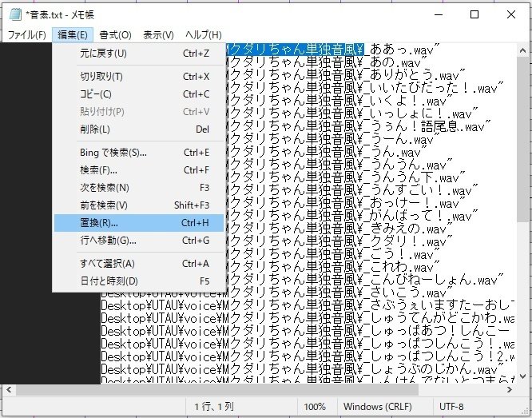The height and width of the screenshot is (418, 532).
Task: Click line ending with _ああっ.wav
Action: [332, 50]
